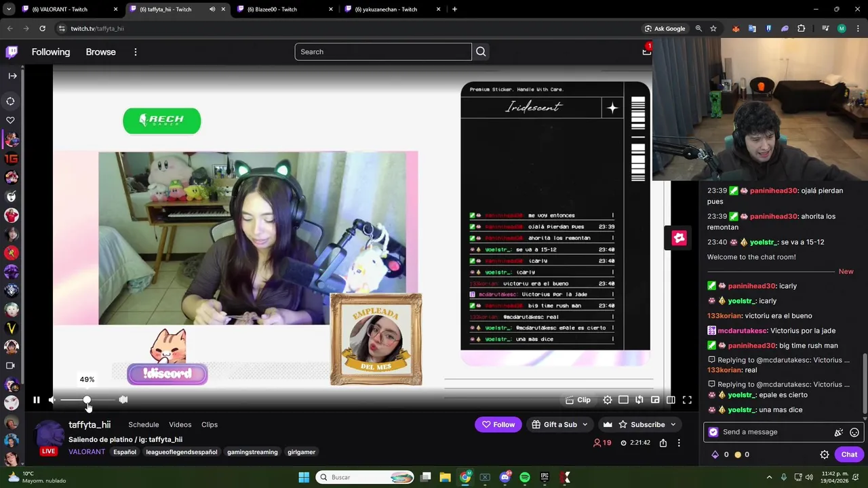
Task: Type in the Send a message chat box
Action: (776, 432)
